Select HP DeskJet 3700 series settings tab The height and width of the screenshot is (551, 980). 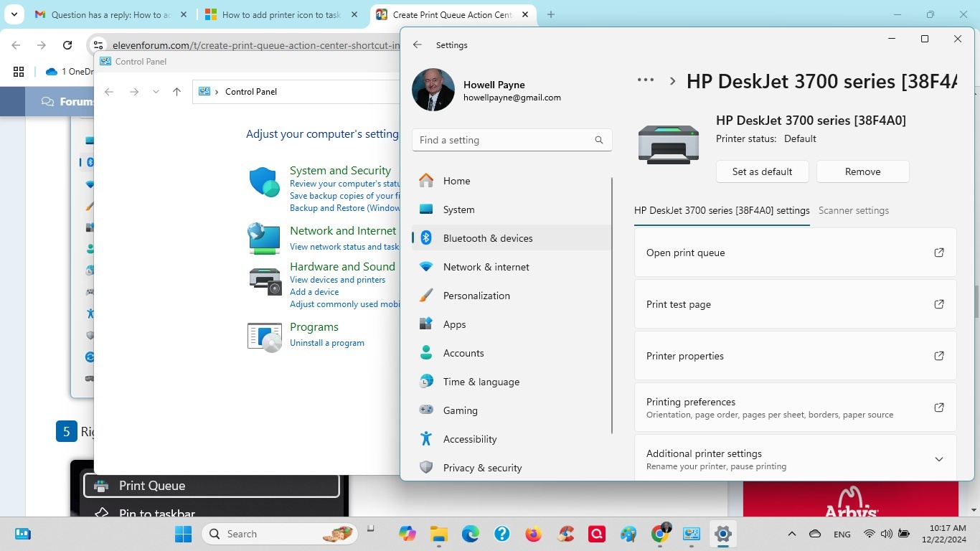point(722,210)
